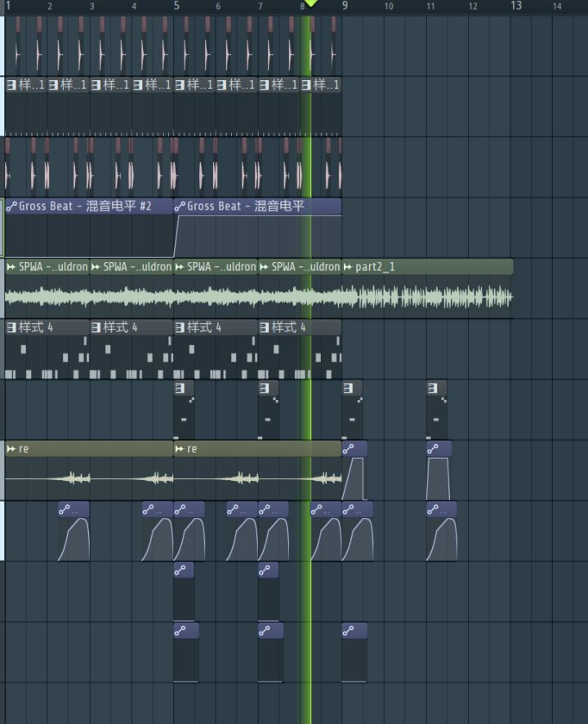Jump to bar 9 in timeline ruler
This screenshot has height=724, width=588.
pyautogui.click(x=345, y=6)
